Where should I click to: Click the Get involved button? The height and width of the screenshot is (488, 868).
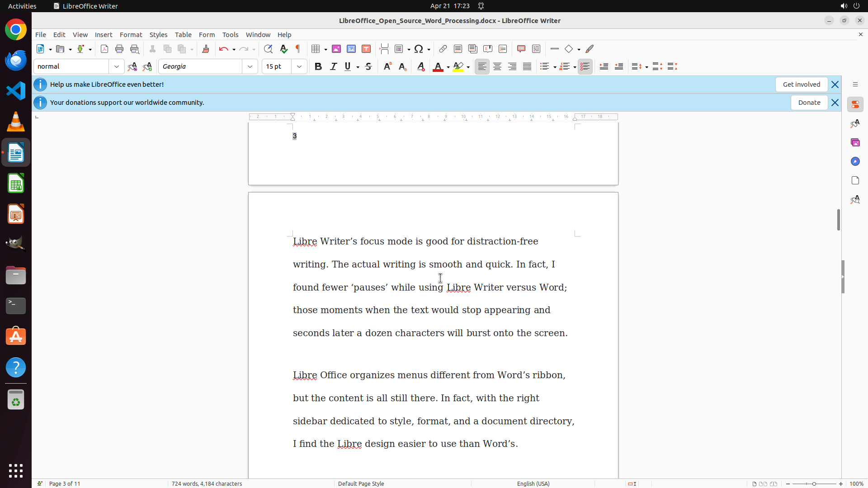point(801,84)
